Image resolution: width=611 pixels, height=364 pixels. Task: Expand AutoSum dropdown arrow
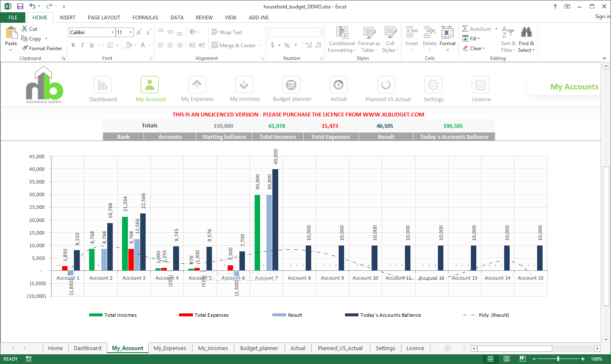tap(497, 29)
